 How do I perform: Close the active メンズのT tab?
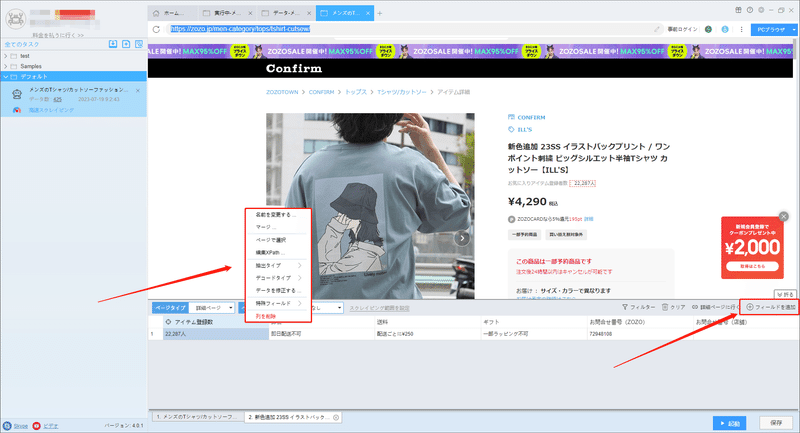[x=367, y=13]
